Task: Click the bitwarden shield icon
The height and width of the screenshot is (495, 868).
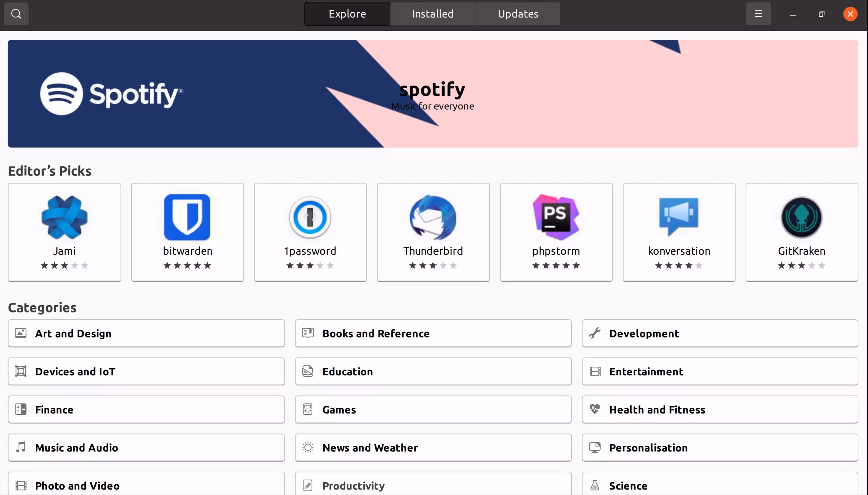Action: (187, 217)
